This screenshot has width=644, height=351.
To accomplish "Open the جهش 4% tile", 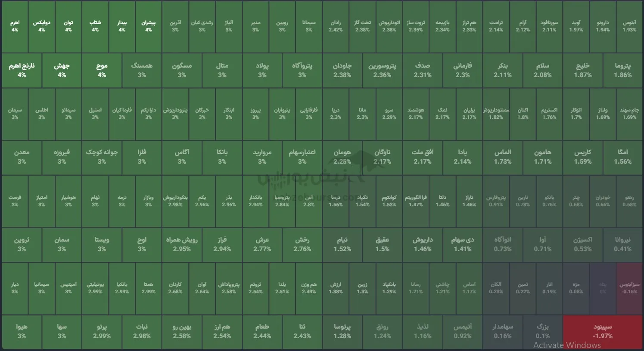I will coord(62,70).
